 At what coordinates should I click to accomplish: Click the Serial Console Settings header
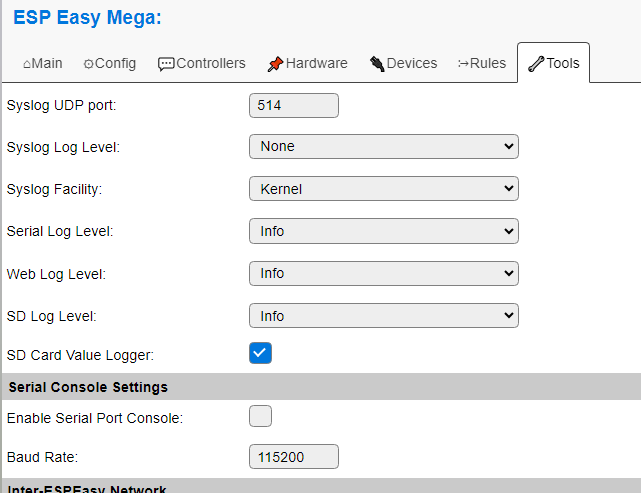321,387
